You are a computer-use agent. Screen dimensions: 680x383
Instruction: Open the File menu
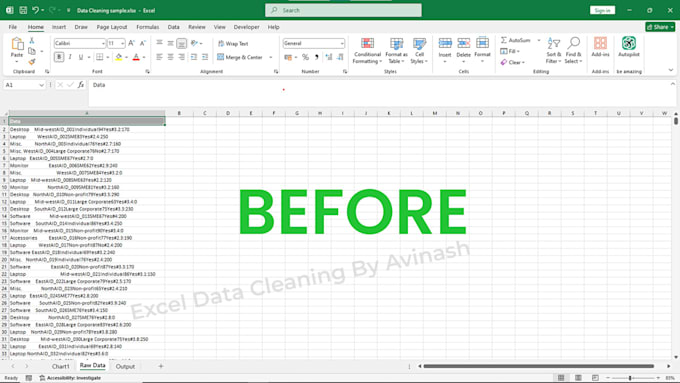(13, 27)
